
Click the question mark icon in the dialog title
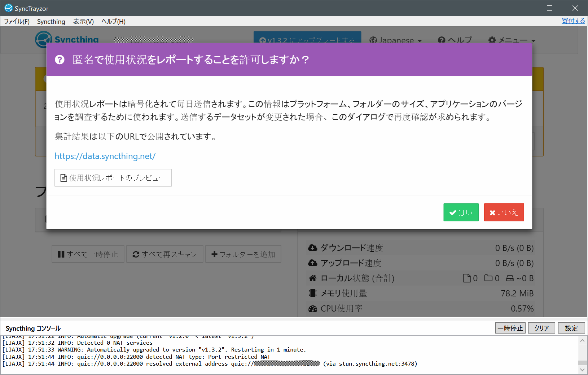tap(60, 59)
